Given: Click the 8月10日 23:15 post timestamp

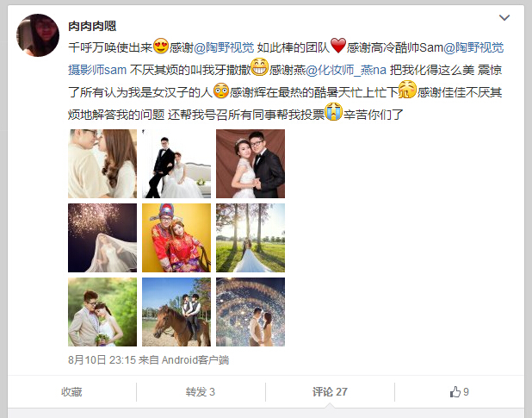Looking at the screenshot, I should (102, 360).
